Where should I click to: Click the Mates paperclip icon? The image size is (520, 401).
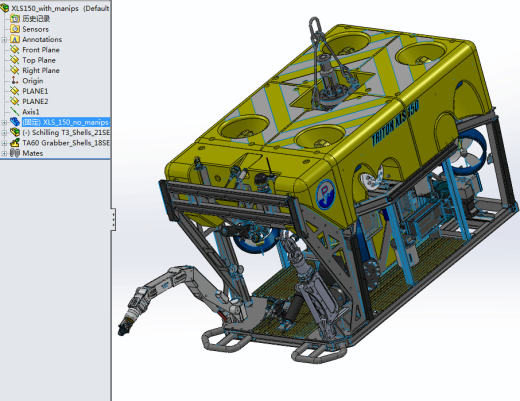click(15, 153)
